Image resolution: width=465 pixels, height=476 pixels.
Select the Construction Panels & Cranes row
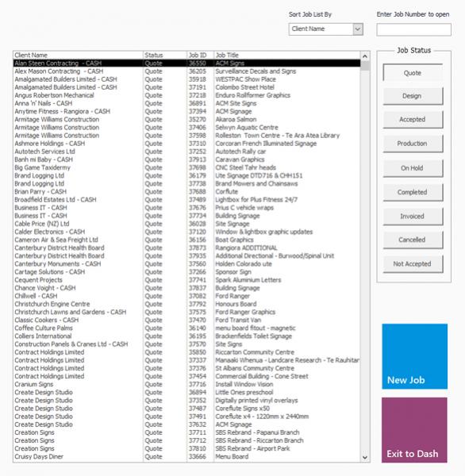click(x=186, y=344)
